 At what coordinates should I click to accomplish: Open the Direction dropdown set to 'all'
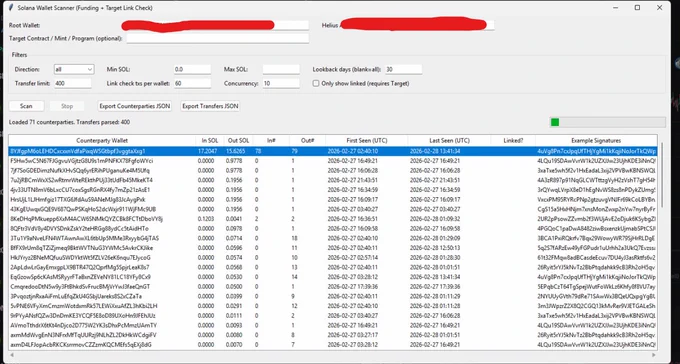coord(74,69)
